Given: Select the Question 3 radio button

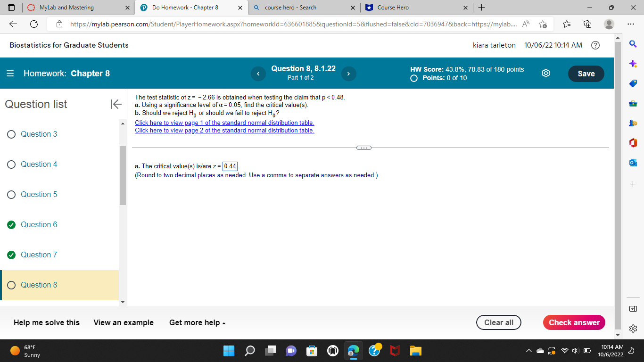Looking at the screenshot, I should point(11,134).
